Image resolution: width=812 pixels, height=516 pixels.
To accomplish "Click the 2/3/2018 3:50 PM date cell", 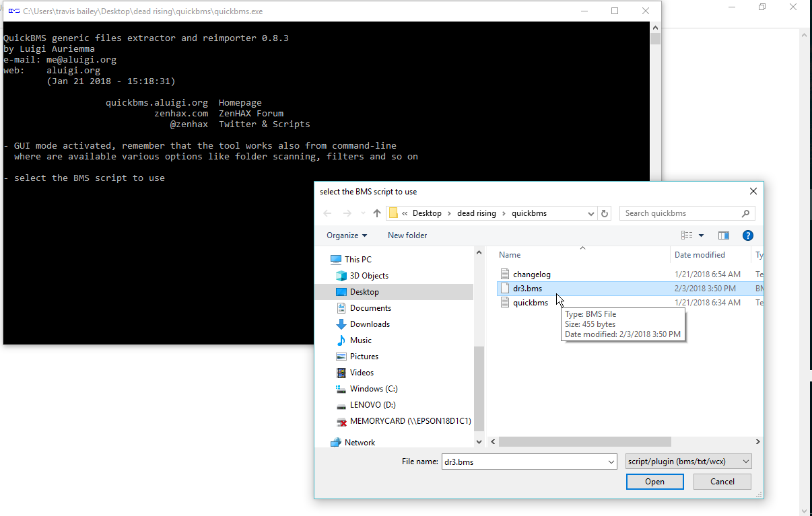I will coord(705,289).
